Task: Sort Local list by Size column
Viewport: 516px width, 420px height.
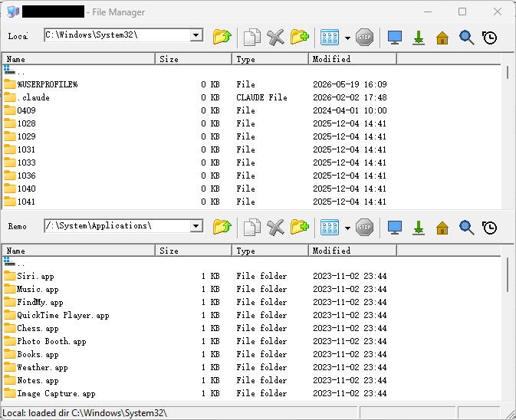Action: tap(193, 59)
